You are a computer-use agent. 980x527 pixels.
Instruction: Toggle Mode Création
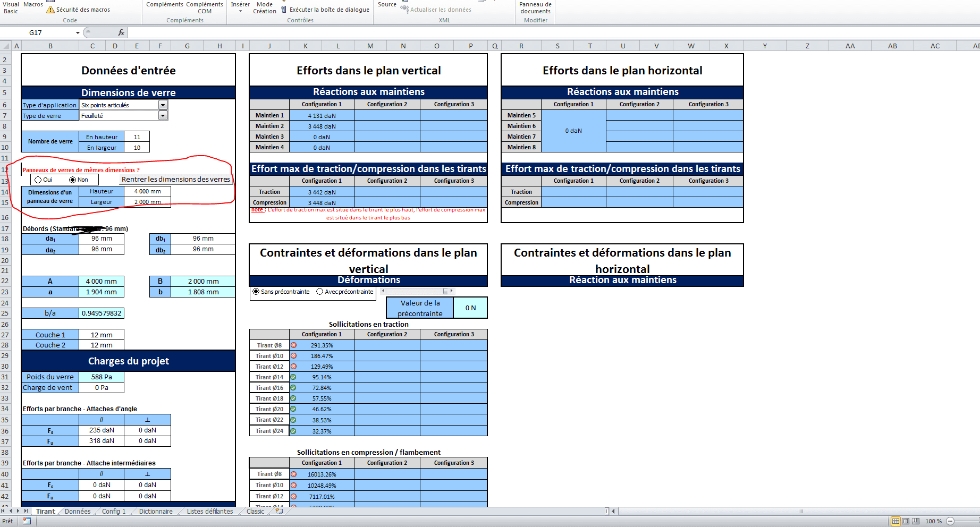coord(265,7)
